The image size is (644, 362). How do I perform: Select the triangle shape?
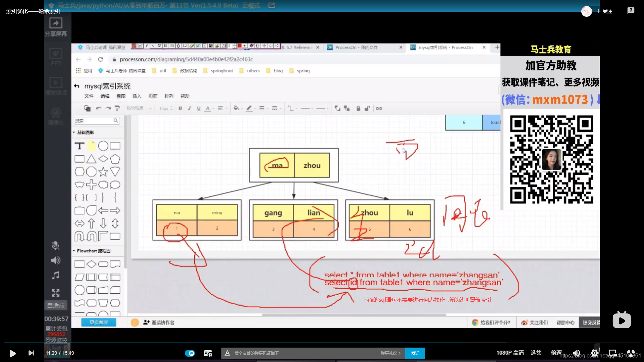pyautogui.click(x=91, y=159)
